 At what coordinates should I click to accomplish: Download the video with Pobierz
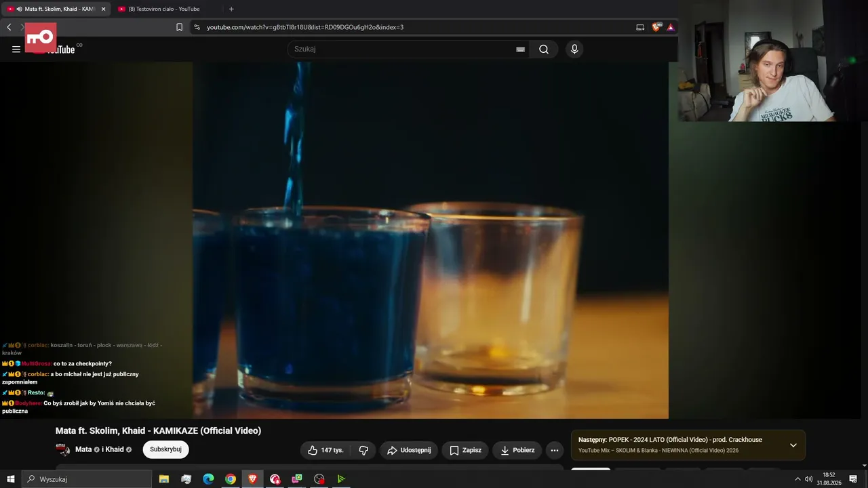coord(517,450)
